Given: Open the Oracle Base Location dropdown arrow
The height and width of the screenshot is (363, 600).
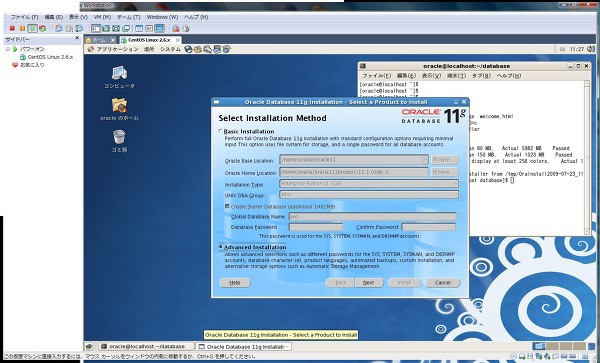Looking at the screenshot, I should pos(425,160).
